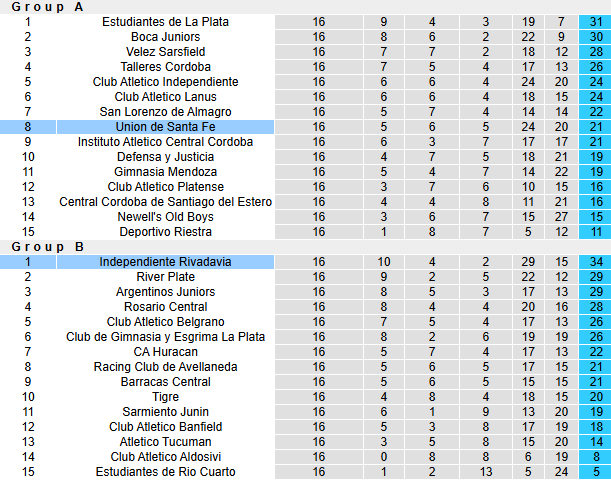Select the Estudiantes de Rio Cuarto row

[x=306, y=472]
